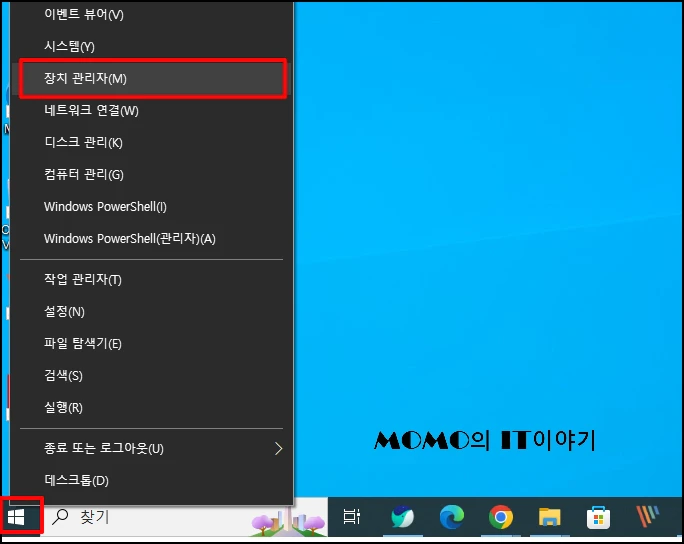Choose 실행(R) in the menu
This screenshot has height=544, width=684.
152,407
